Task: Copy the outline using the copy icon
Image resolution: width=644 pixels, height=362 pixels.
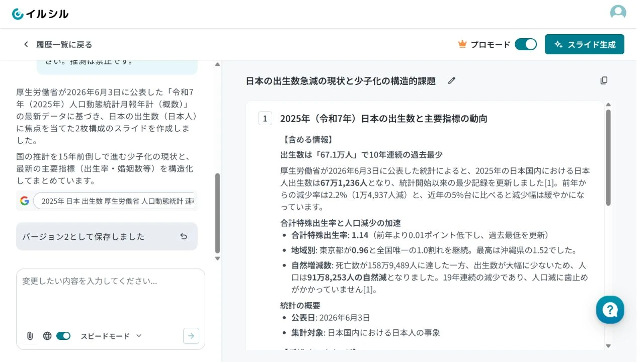Action: (x=604, y=80)
